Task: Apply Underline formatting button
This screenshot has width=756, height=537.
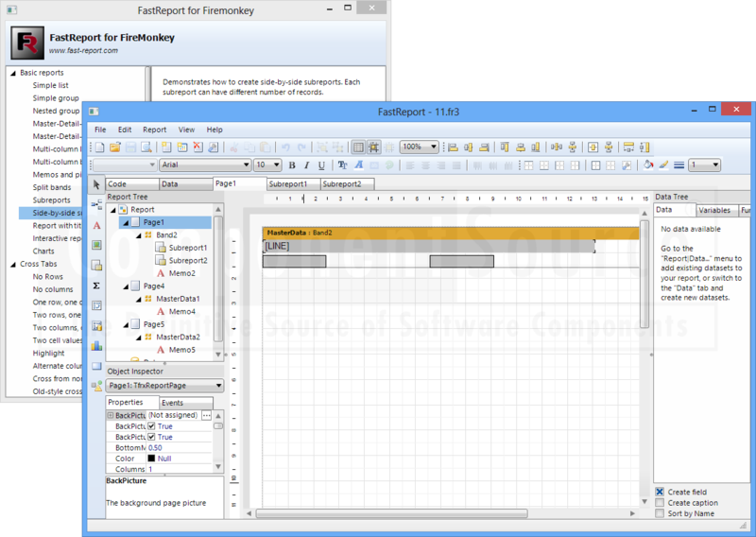Action: click(x=321, y=165)
